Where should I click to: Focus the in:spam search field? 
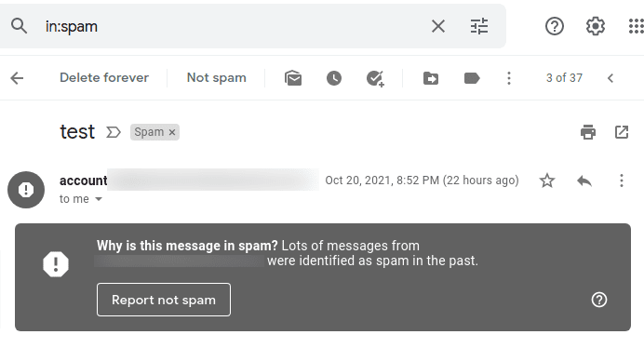(x=230, y=26)
